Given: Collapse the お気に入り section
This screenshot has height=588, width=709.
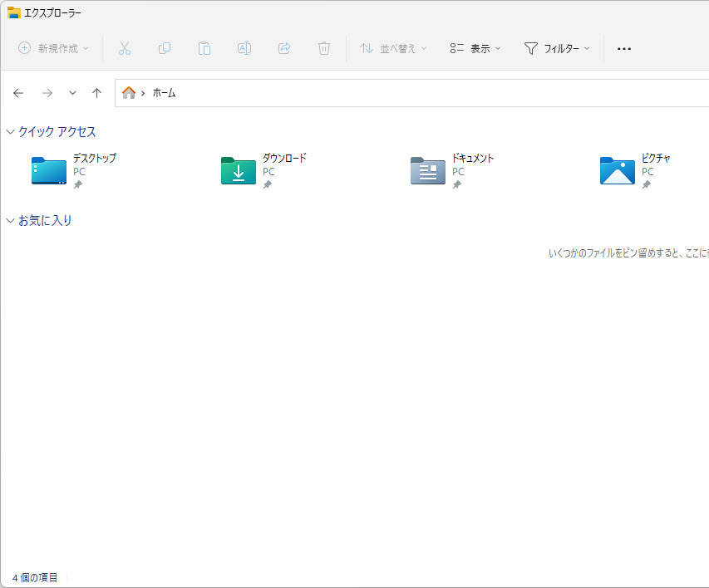Looking at the screenshot, I should click(x=10, y=220).
